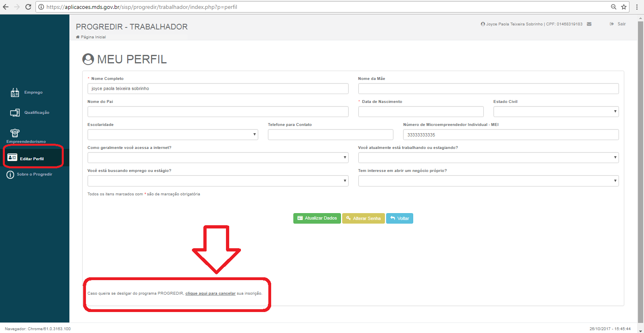644x333 pixels.
Task: Click the Nome da Mãe field
Action: [x=488, y=89]
